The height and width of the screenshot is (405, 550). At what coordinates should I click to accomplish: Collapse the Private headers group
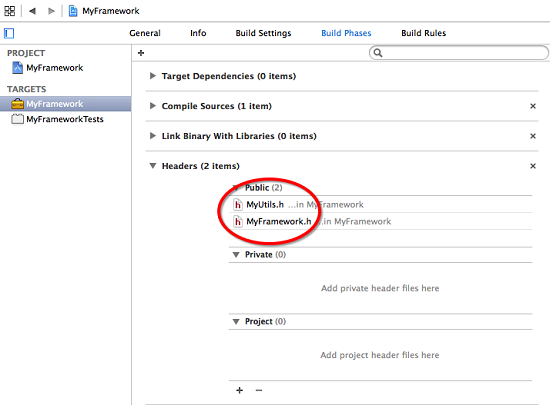coord(236,255)
